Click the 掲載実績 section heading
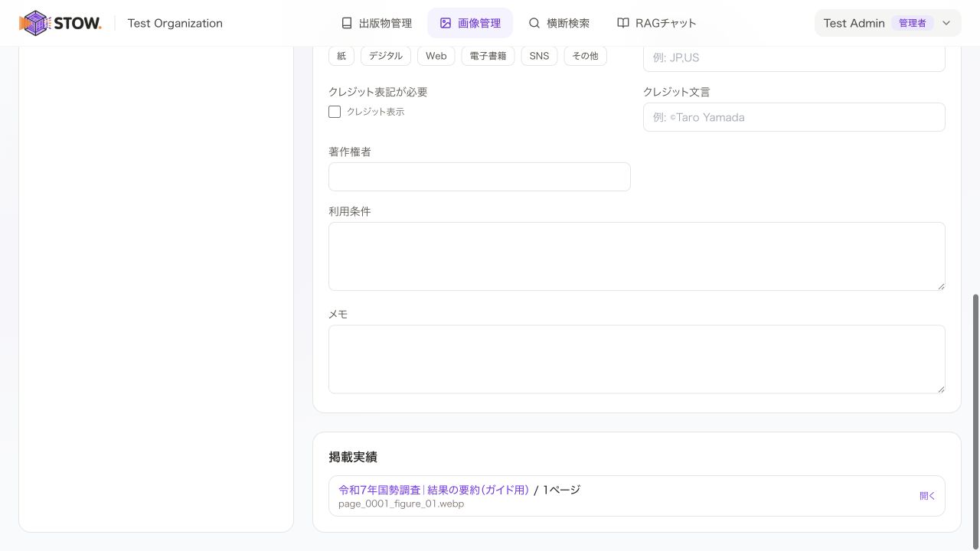Screen dimensions: 980x551 click(353, 457)
